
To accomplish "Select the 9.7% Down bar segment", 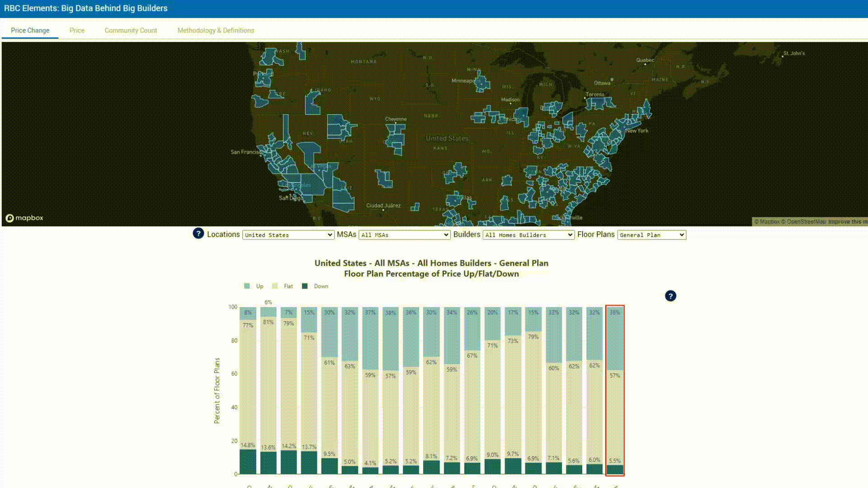I will [513, 466].
